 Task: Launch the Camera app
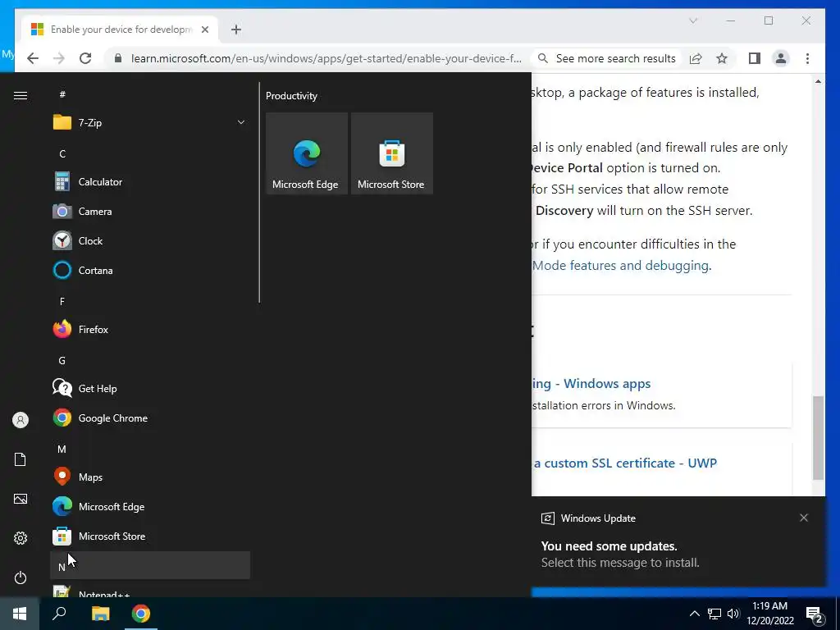pyautogui.click(x=150, y=212)
